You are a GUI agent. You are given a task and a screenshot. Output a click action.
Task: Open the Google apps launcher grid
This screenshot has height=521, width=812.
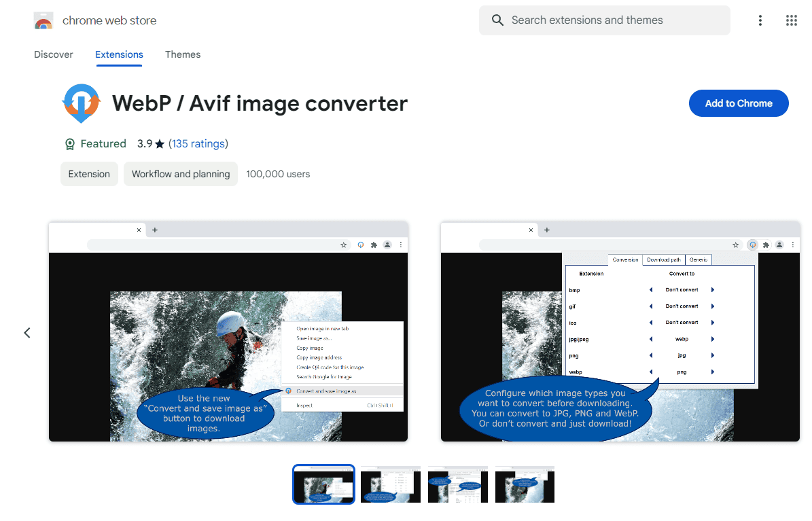click(x=791, y=20)
